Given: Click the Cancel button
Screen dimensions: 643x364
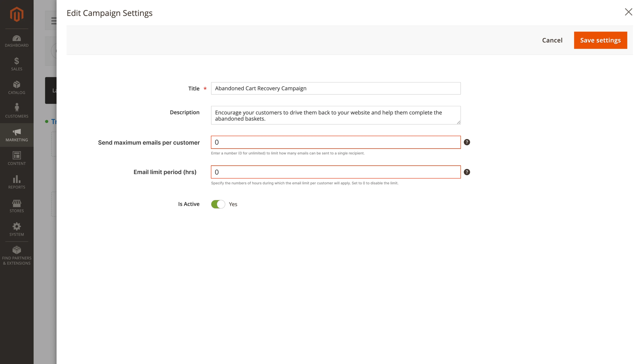Looking at the screenshot, I should point(552,40).
